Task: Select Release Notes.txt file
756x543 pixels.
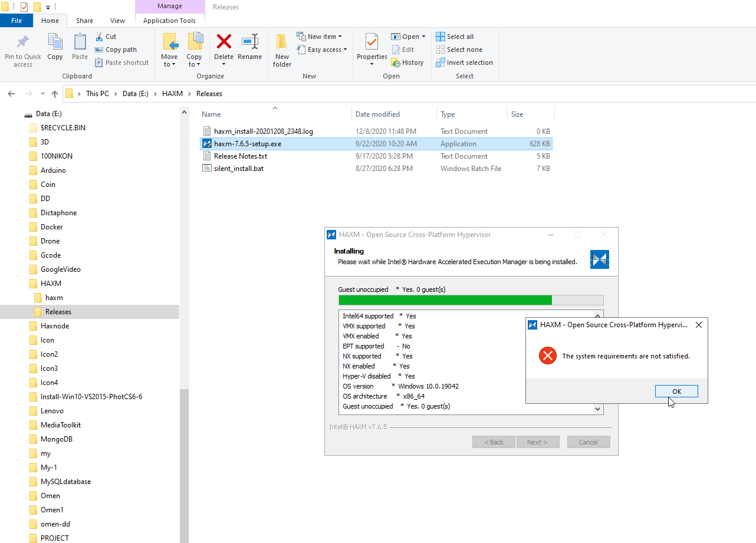Action: click(x=376, y=156)
